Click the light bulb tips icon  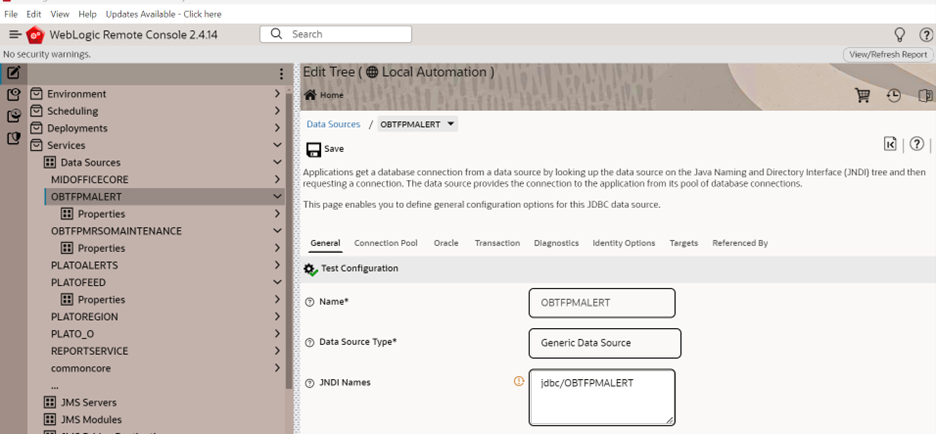(x=899, y=34)
